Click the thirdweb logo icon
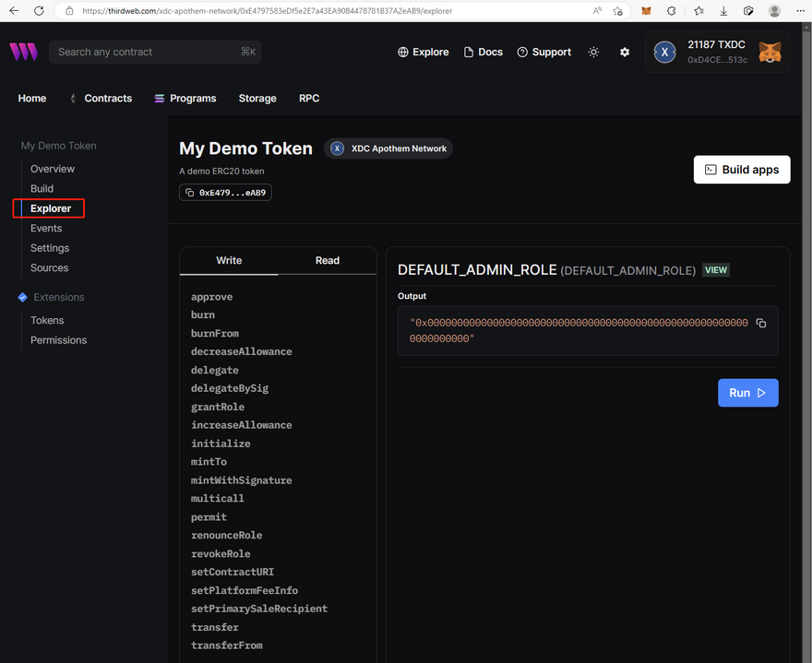The image size is (812, 663). [23, 53]
